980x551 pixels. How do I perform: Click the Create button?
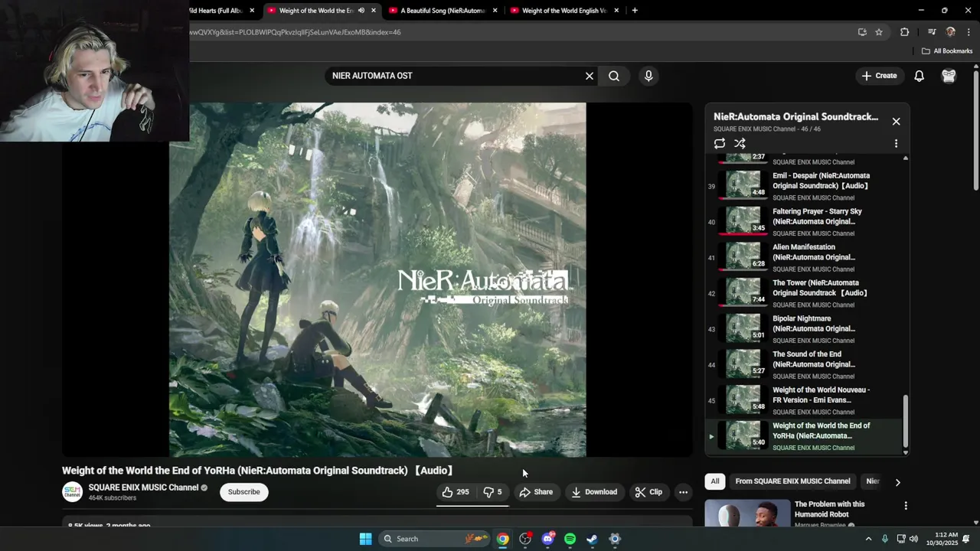[879, 76]
